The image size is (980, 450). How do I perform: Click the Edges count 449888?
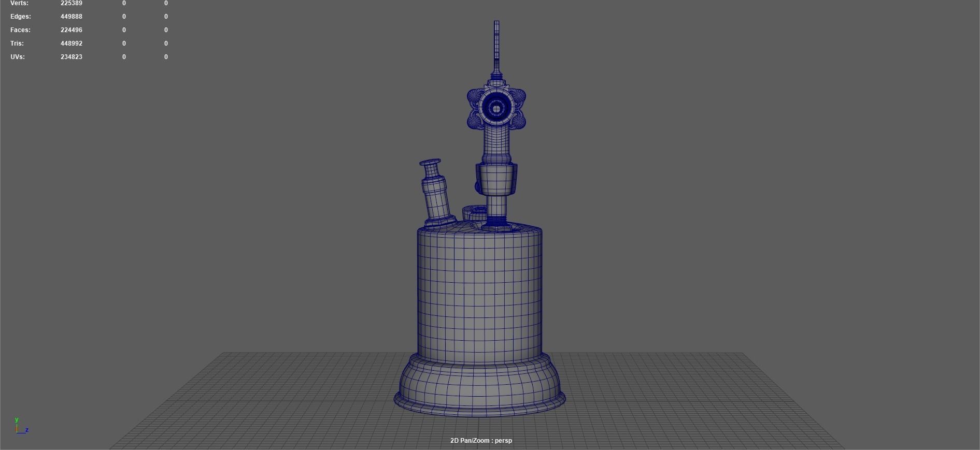pos(72,17)
